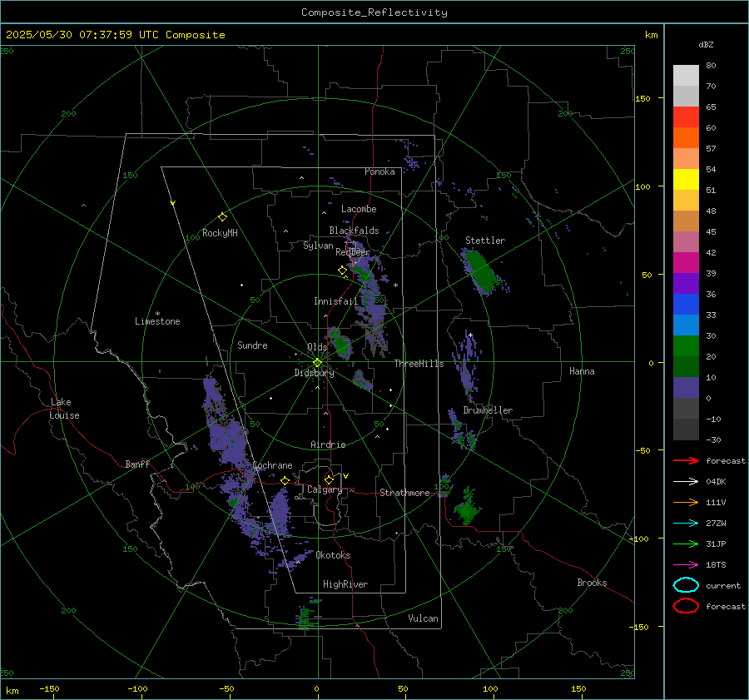
Task: Select the ThreeHills label
Action: point(419,364)
